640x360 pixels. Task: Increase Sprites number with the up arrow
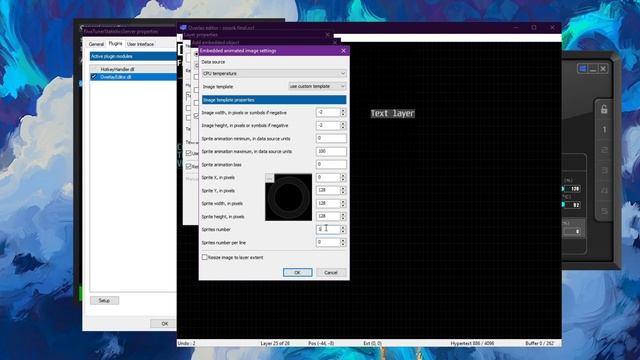(x=343, y=227)
